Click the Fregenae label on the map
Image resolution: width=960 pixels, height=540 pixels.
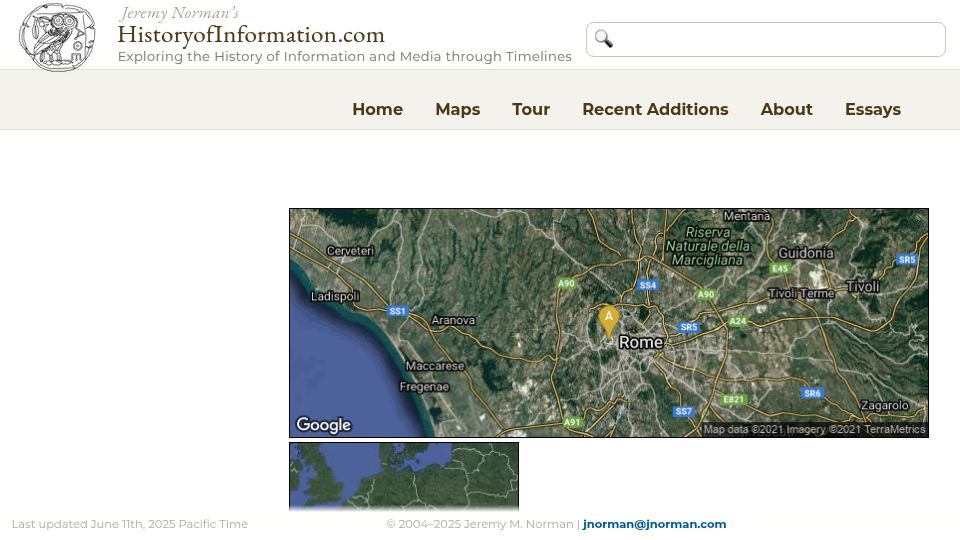pyautogui.click(x=424, y=387)
